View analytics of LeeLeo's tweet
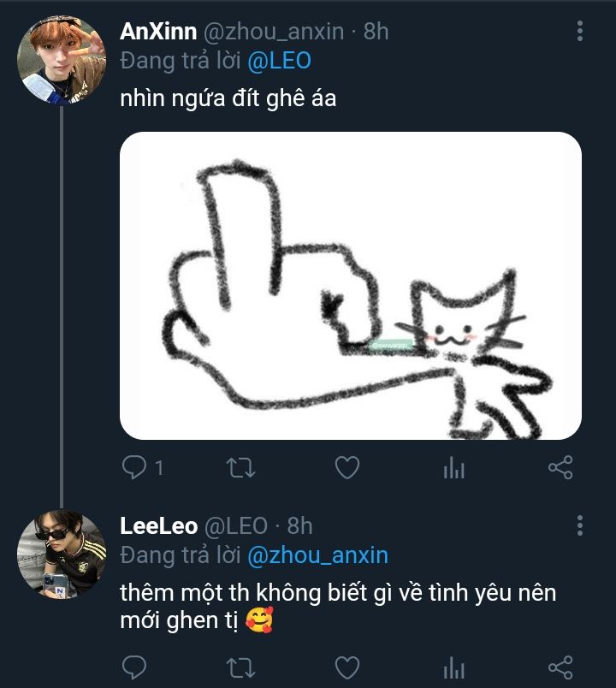The width and height of the screenshot is (616, 688). coord(453,667)
